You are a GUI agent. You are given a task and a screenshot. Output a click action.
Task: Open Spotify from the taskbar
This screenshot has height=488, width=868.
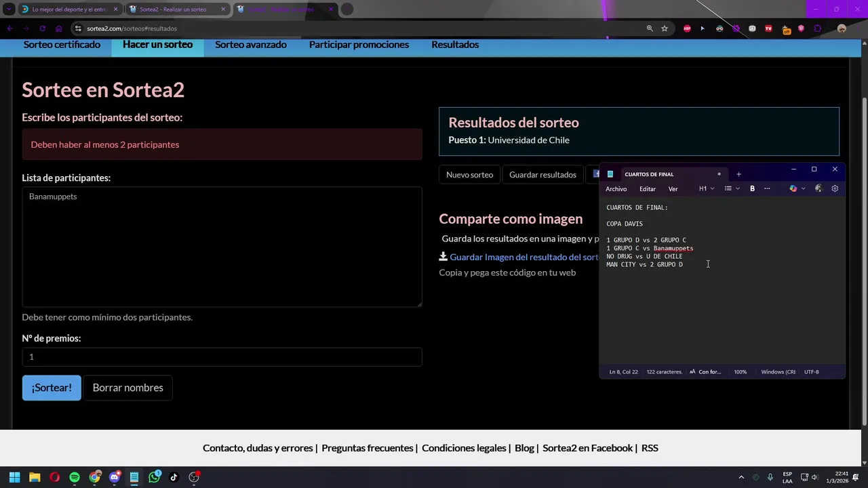click(x=75, y=477)
